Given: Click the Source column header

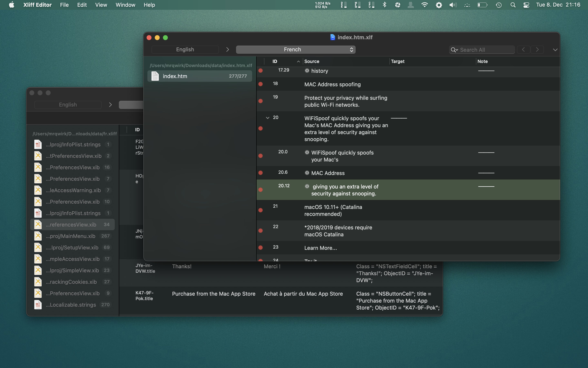Looking at the screenshot, I should pos(346,62).
